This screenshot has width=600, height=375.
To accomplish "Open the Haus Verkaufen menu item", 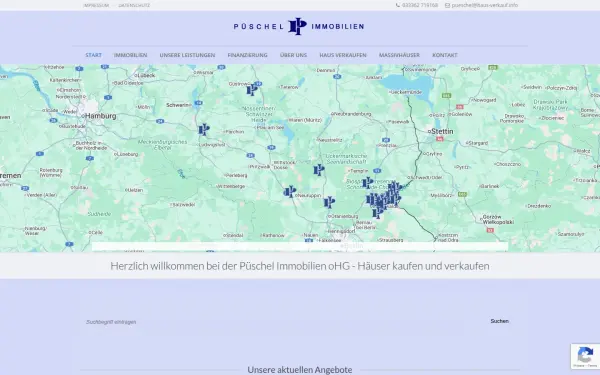I will pyautogui.click(x=343, y=55).
